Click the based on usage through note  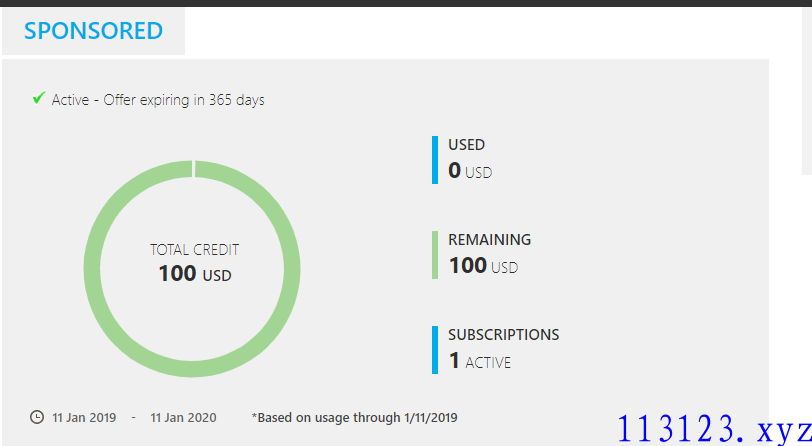point(354,418)
